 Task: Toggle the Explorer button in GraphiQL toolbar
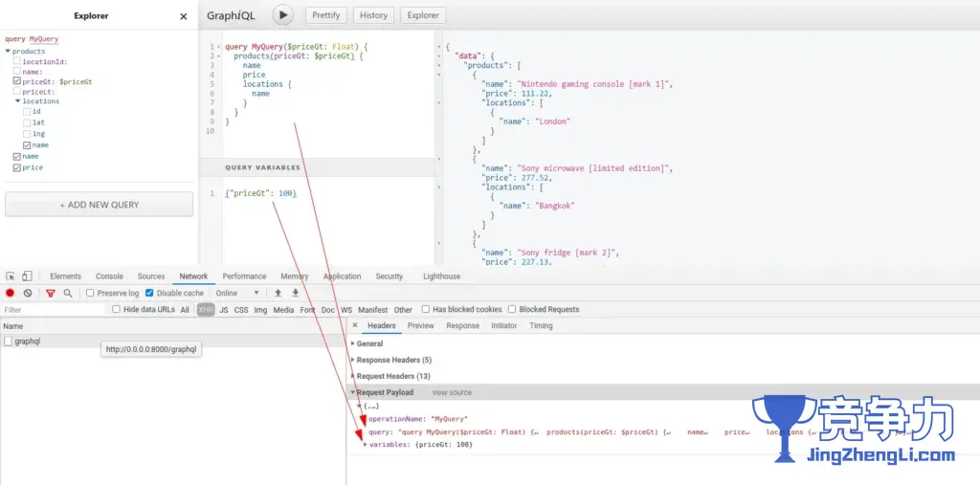click(x=423, y=15)
